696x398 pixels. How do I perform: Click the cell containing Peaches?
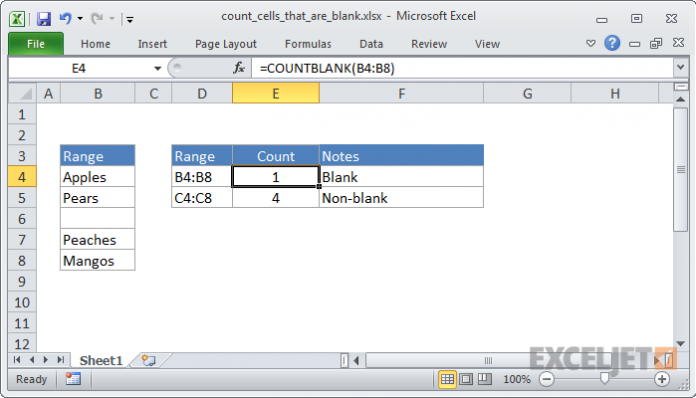click(98, 240)
